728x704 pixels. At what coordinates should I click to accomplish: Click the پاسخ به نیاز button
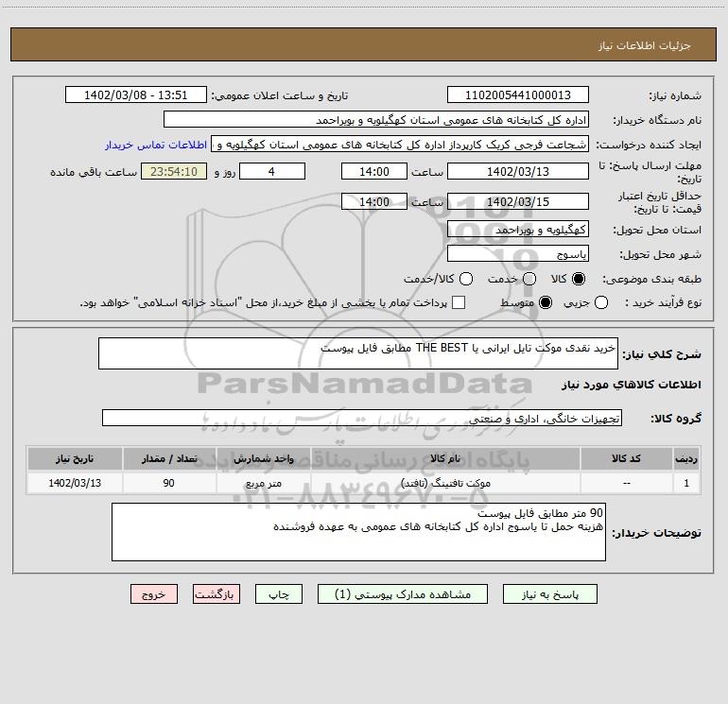tap(549, 594)
